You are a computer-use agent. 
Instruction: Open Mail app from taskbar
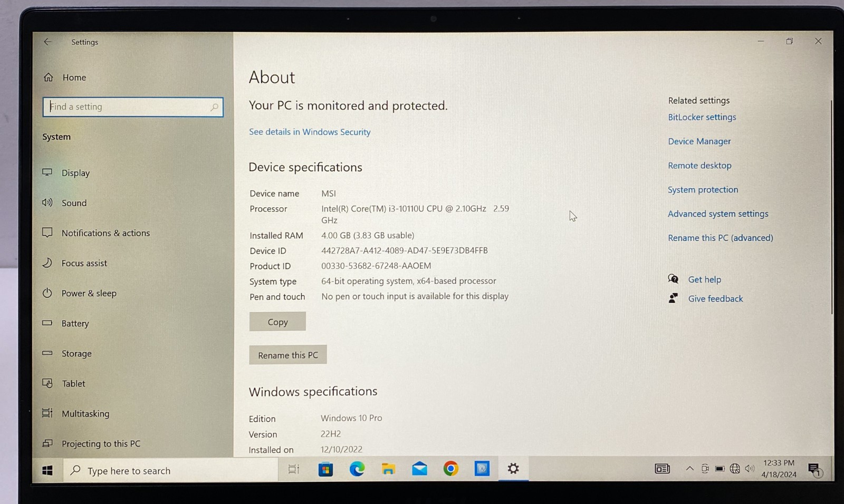pos(419,469)
